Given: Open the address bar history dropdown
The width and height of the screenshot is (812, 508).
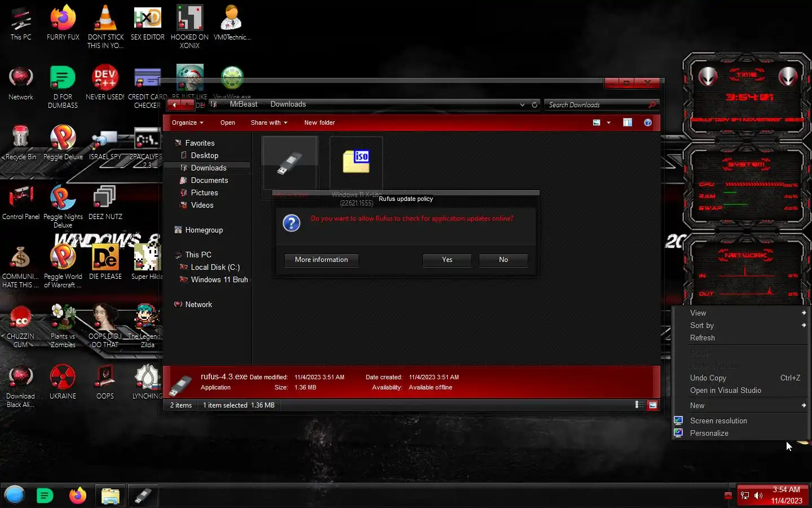Looking at the screenshot, I should [x=522, y=104].
